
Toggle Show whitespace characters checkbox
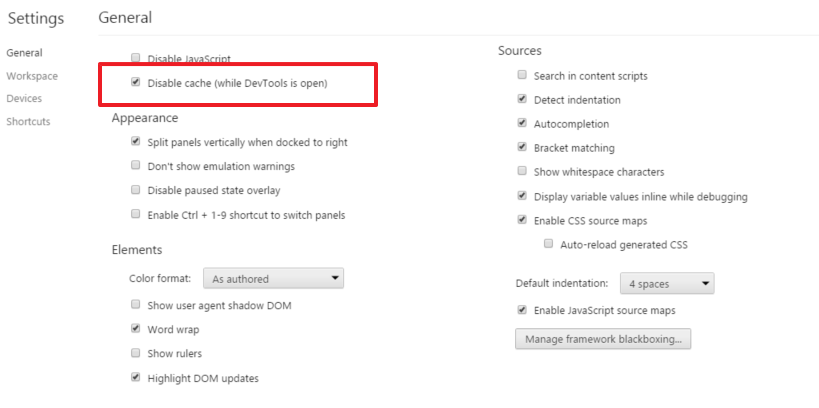pyautogui.click(x=522, y=171)
